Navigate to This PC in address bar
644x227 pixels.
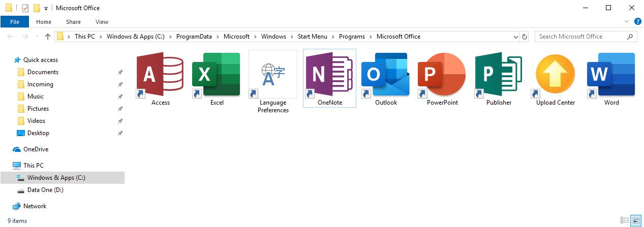pyautogui.click(x=84, y=37)
